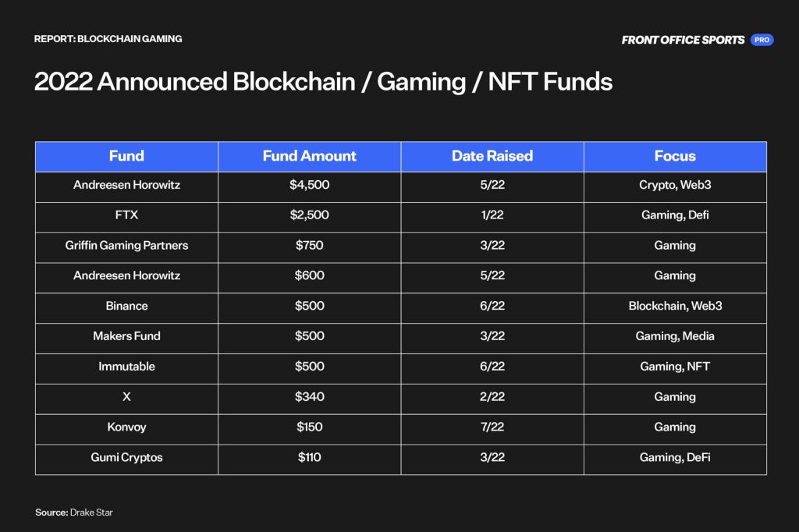Select the Date Raised column header

pyautogui.click(x=492, y=157)
